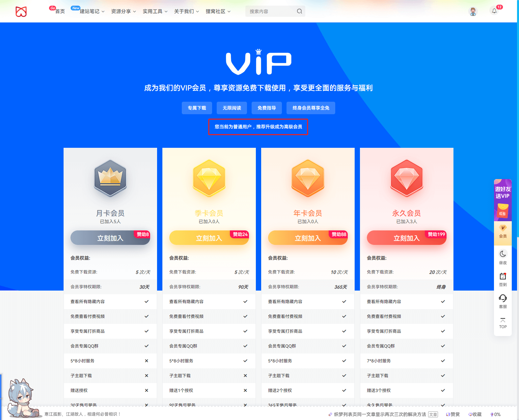Click the 免费指导 tag button
Screen dimensions: 519x420
coord(267,108)
